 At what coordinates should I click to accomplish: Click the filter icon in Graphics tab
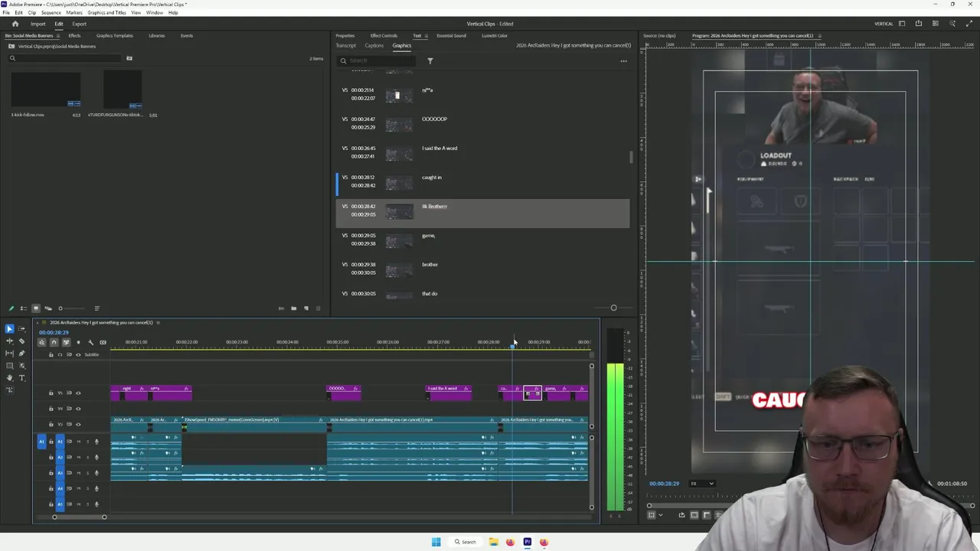pyautogui.click(x=430, y=60)
